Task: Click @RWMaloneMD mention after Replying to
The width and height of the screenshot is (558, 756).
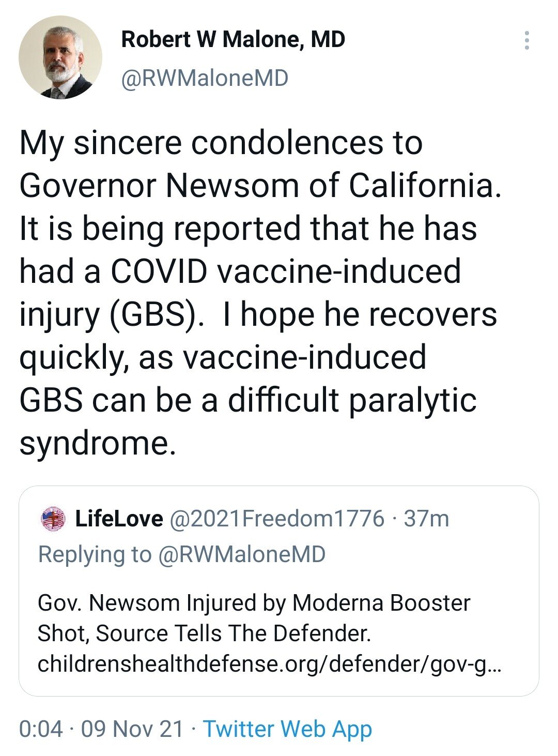Action: pyautogui.click(x=242, y=554)
